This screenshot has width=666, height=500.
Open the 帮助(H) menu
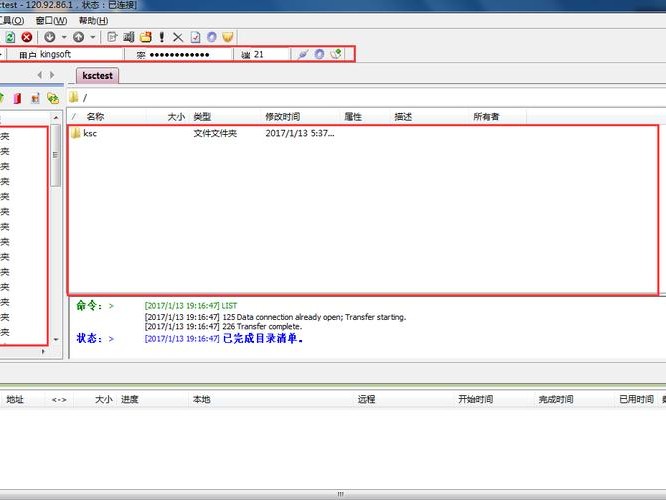coord(93,20)
